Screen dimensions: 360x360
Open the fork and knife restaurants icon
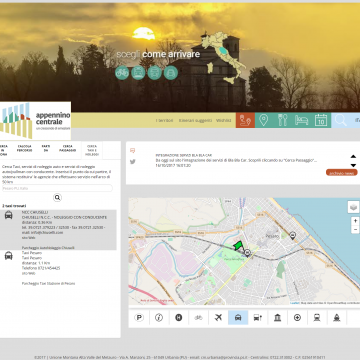pyautogui.click(x=283, y=120)
